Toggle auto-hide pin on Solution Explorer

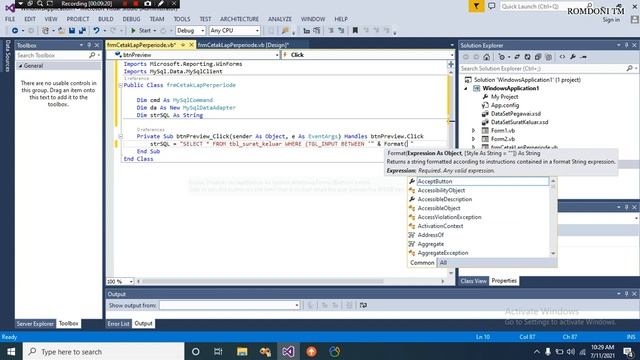(627, 45)
